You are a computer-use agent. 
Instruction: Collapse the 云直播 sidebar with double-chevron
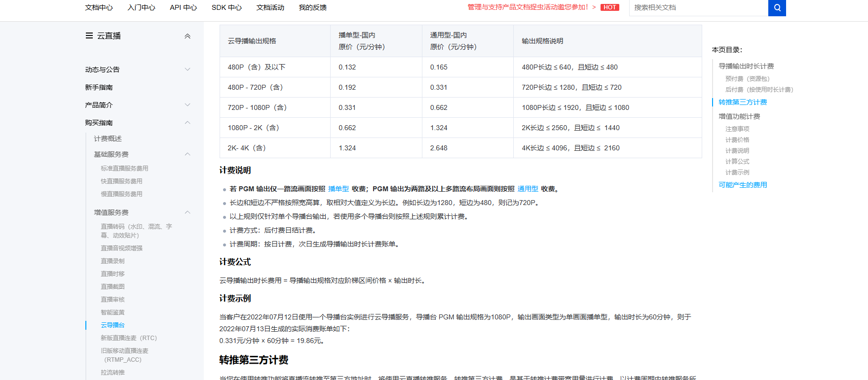[188, 36]
